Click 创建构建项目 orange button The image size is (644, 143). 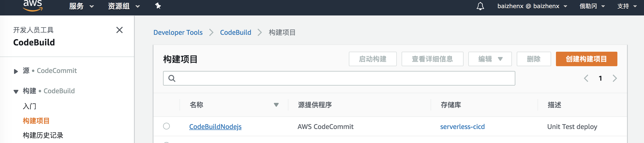[586, 59]
